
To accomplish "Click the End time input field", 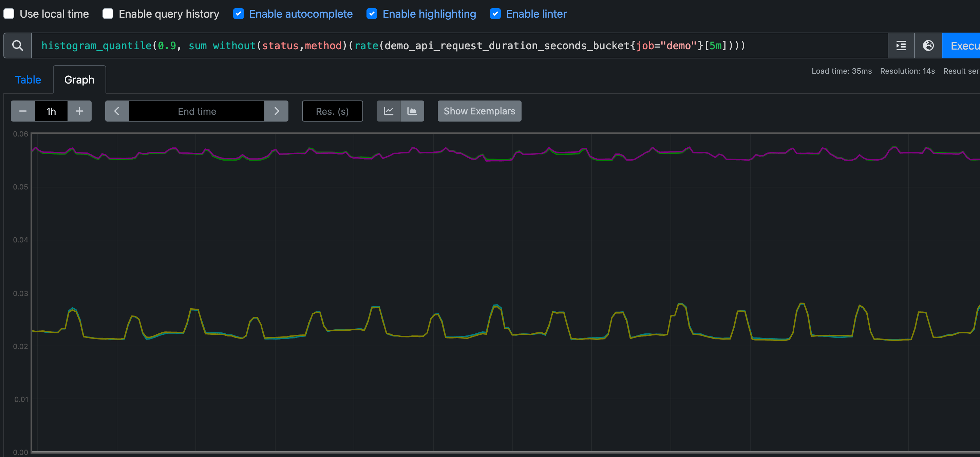I will [x=197, y=111].
